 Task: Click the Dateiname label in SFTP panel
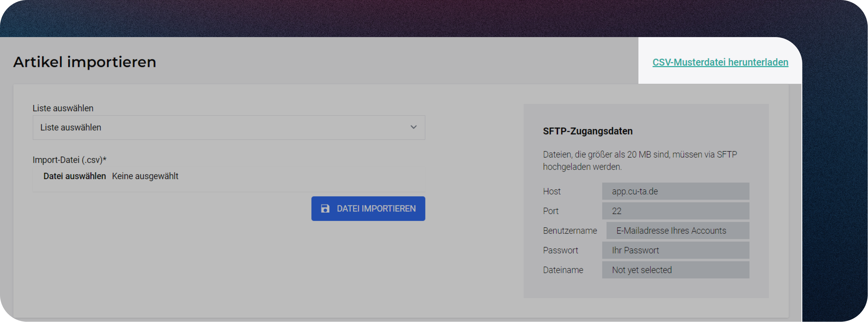[563, 270]
